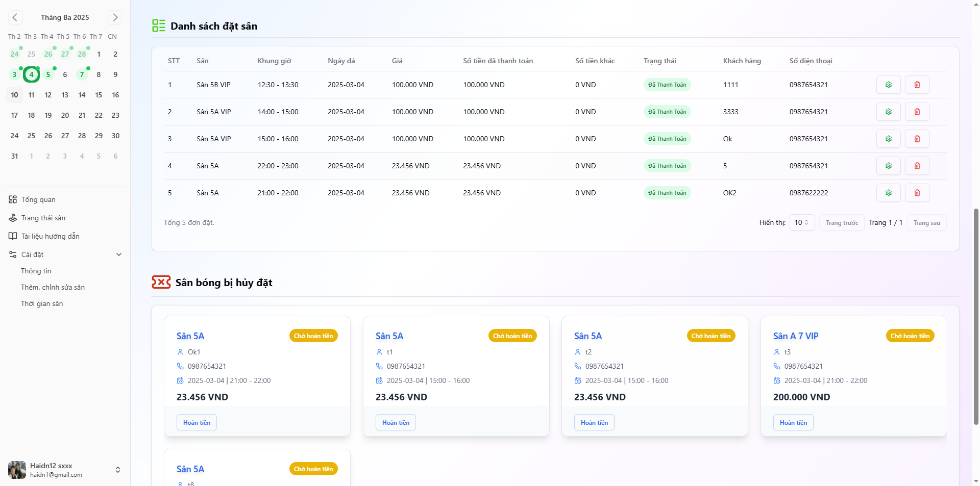Image resolution: width=980 pixels, height=486 pixels.
Task: Click Hoàn tiền on Sân A 7 VIP card
Action: pos(793,423)
